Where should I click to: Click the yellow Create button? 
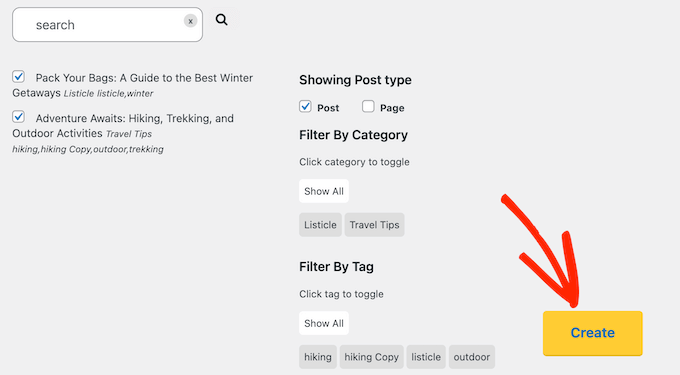click(x=593, y=333)
